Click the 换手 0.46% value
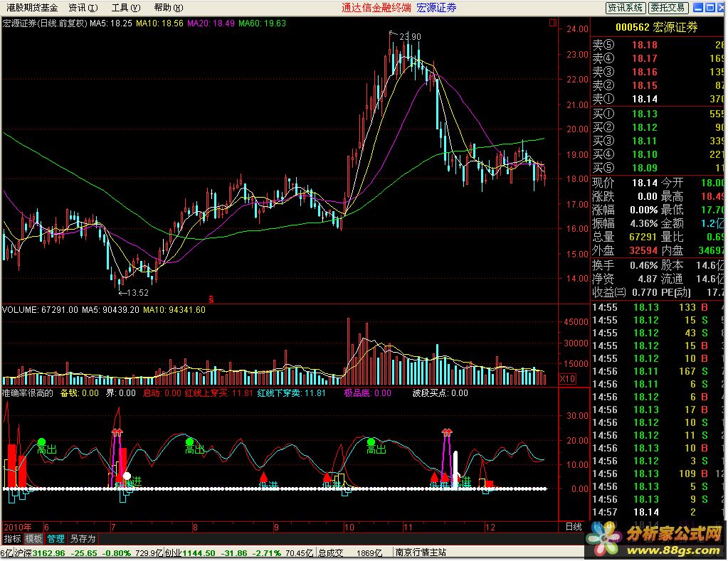728x561 pixels. (643, 265)
